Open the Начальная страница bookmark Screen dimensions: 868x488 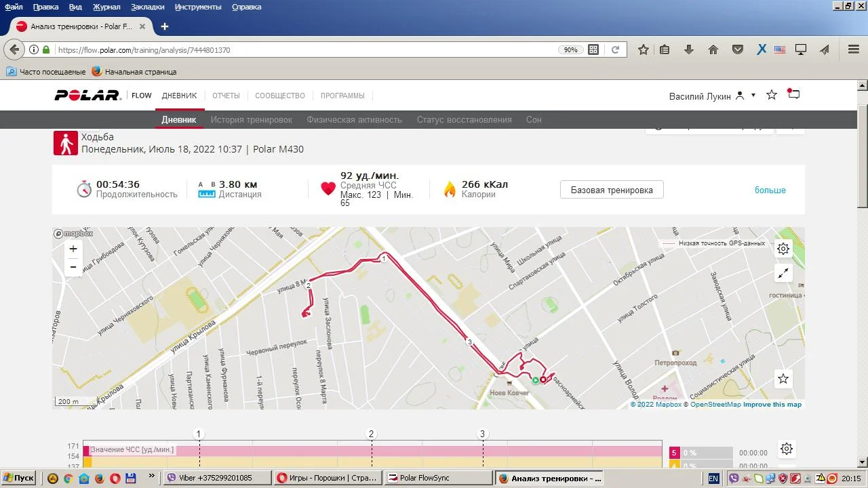(x=134, y=71)
